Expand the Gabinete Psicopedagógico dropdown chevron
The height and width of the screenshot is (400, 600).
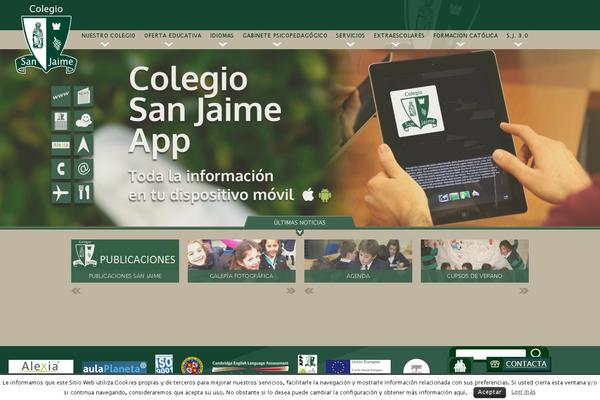pos(277,44)
